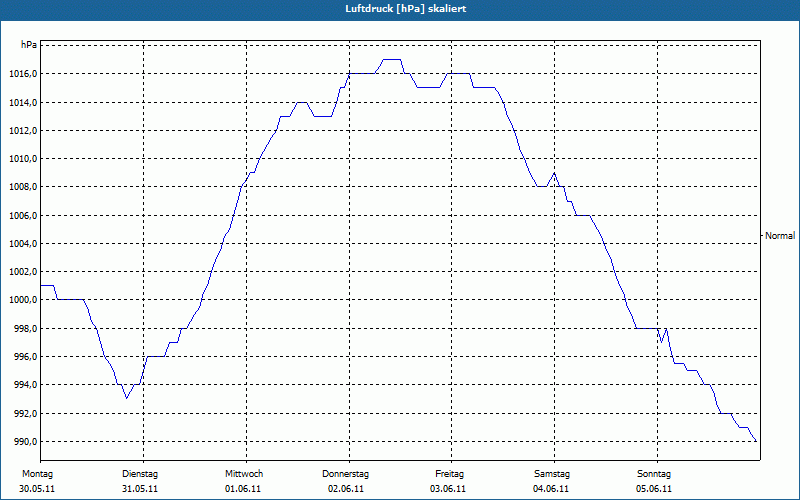Select the Montag day label
This screenshot has height=500, width=800.
(37, 474)
